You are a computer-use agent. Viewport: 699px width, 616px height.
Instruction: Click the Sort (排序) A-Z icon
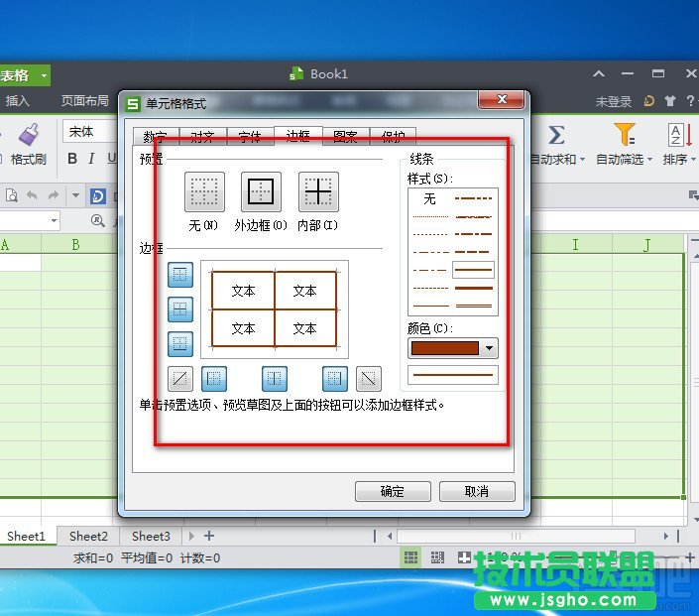tap(680, 135)
